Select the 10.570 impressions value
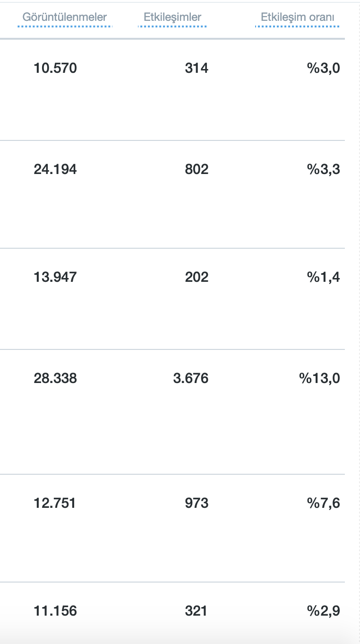 click(55, 69)
